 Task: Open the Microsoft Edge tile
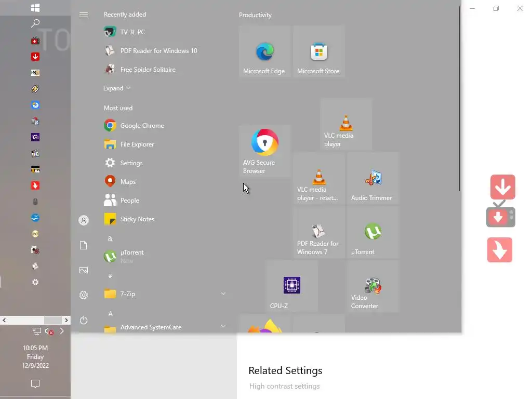(x=264, y=51)
